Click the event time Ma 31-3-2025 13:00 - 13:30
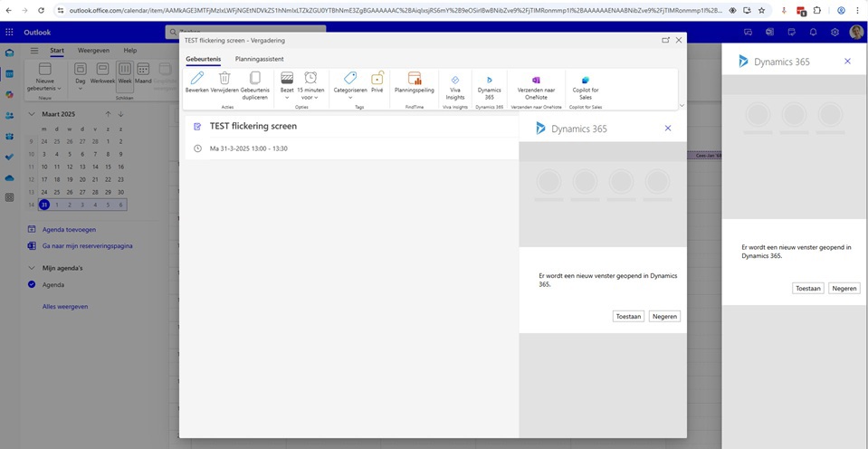Viewport: 868px width, 449px height. point(249,148)
